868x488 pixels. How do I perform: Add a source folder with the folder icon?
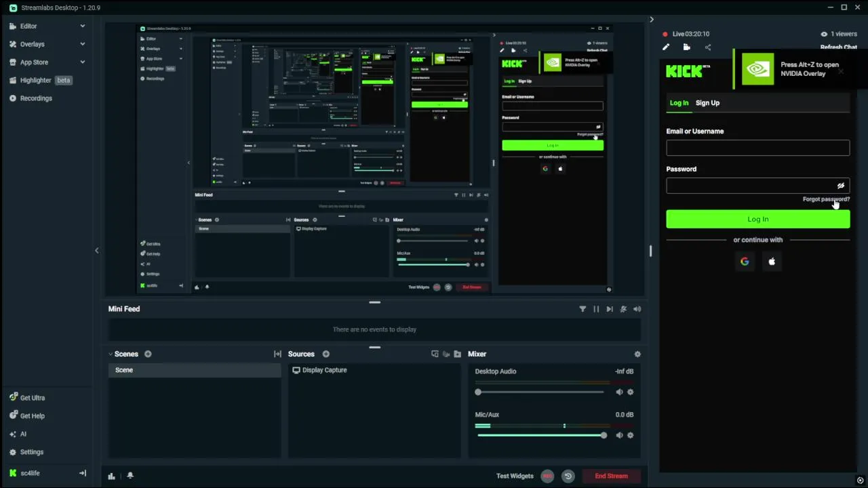point(457,354)
